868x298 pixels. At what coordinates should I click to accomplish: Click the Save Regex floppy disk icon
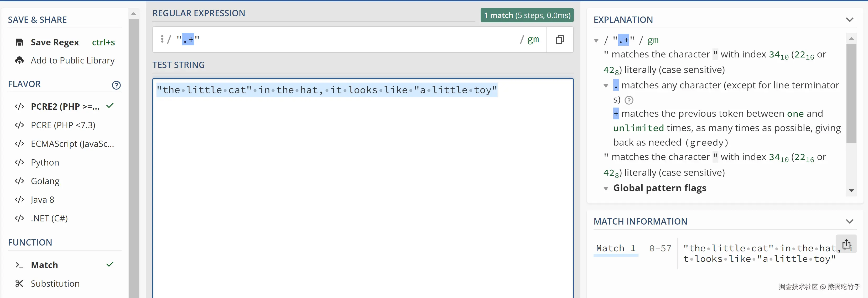pos(19,42)
